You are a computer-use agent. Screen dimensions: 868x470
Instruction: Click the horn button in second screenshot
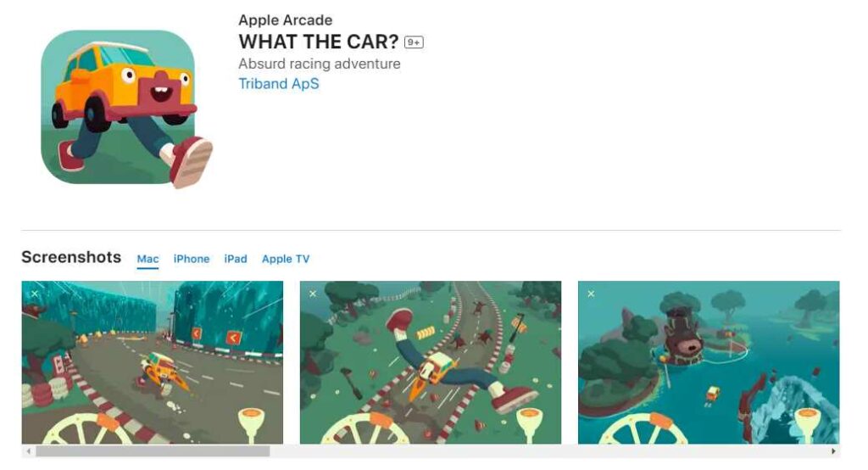pyautogui.click(x=530, y=426)
